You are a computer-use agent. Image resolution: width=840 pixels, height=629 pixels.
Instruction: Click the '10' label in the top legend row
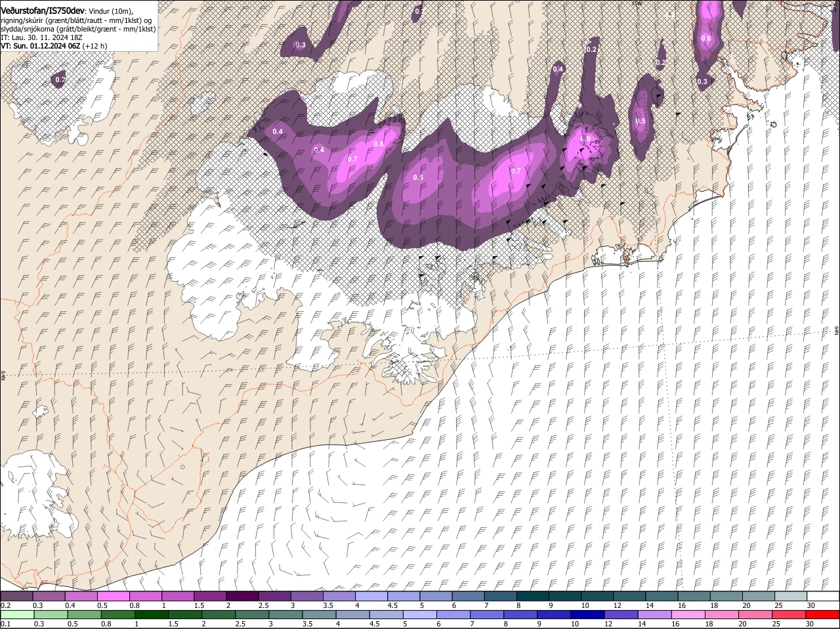click(x=585, y=605)
